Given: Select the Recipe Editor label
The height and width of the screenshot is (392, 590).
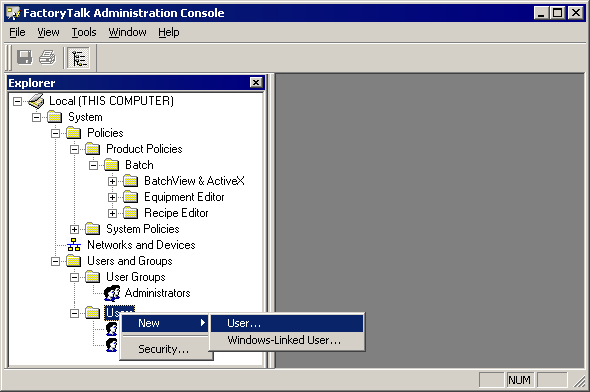Looking at the screenshot, I should click(x=176, y=213).
